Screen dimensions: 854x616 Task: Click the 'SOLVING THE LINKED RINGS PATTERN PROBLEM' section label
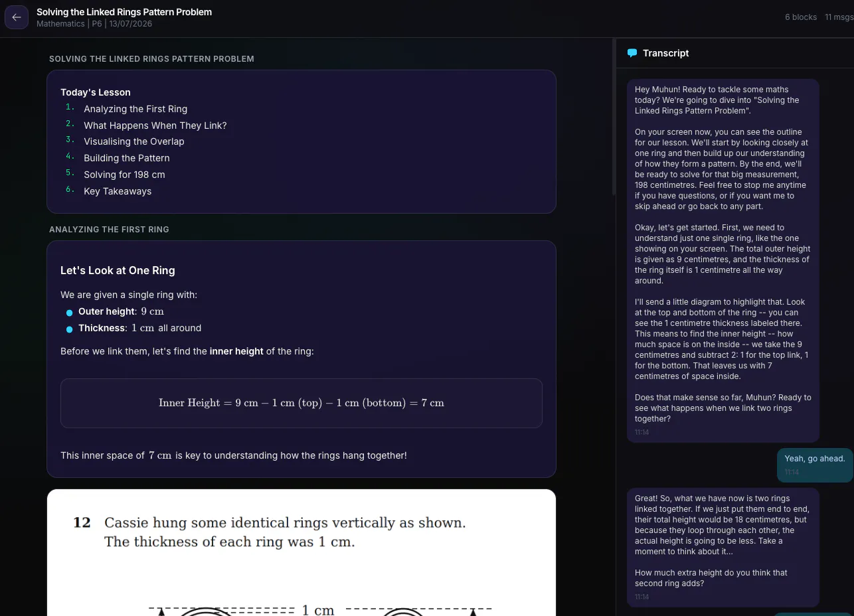pyautogui.click(x=151, y=59)
